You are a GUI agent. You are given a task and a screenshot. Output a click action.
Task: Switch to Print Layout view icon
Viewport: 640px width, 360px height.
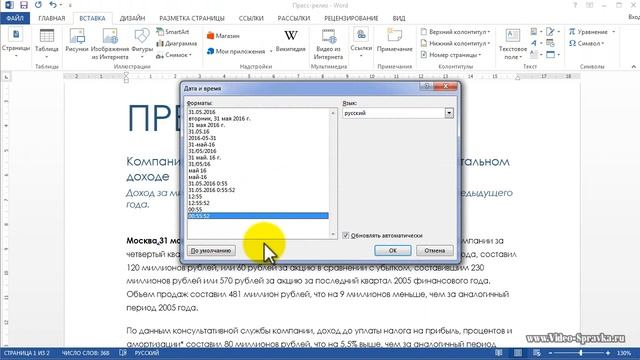coord(518,353)
